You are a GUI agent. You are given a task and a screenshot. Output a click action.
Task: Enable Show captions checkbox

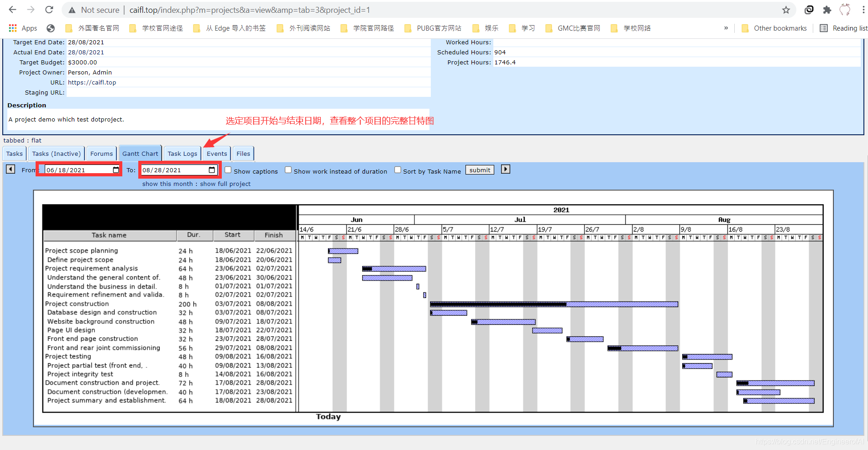click(228, 170)
